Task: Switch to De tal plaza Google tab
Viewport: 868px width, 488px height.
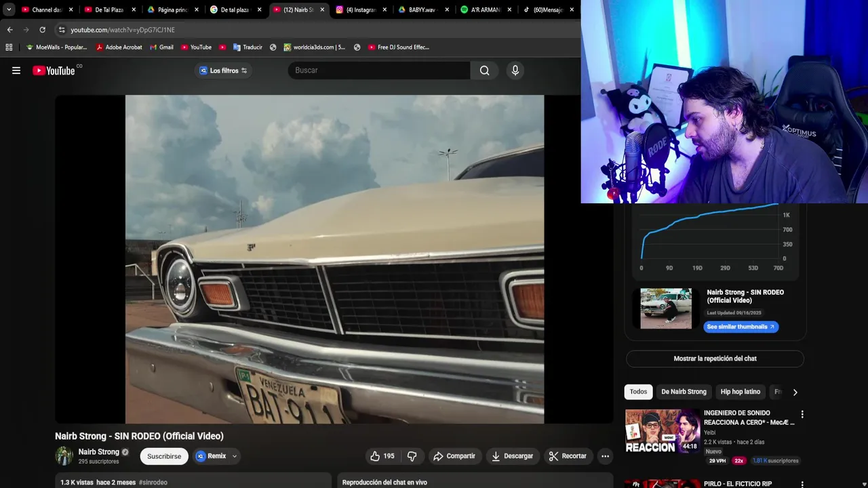Action: [x=235, y=10]
